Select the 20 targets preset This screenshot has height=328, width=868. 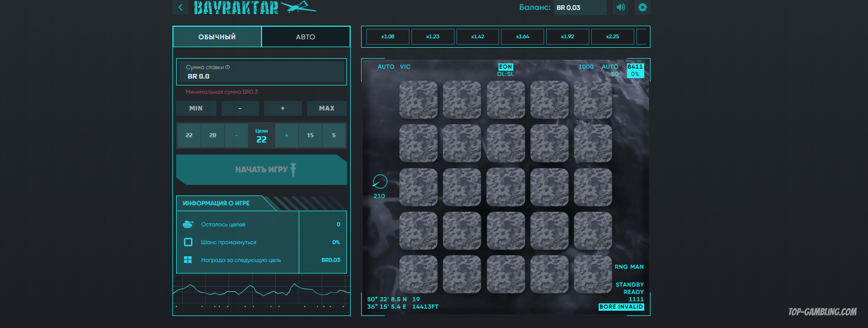click(213, 135)
